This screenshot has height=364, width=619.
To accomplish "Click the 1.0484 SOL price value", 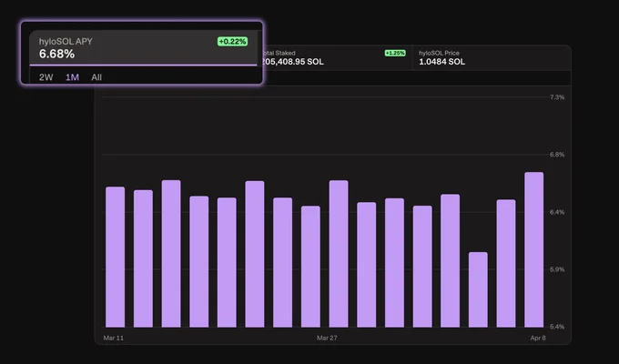I will [x=441, y=62].
